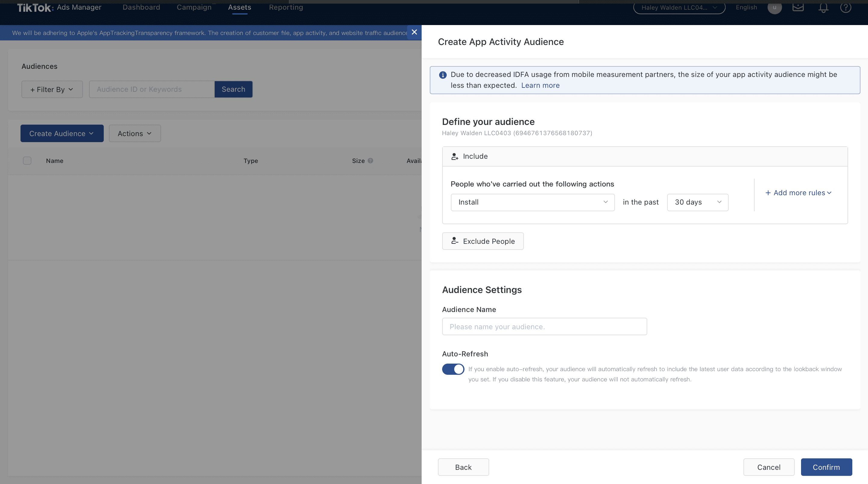Go to the Dashboard tab

coord(141,8)
